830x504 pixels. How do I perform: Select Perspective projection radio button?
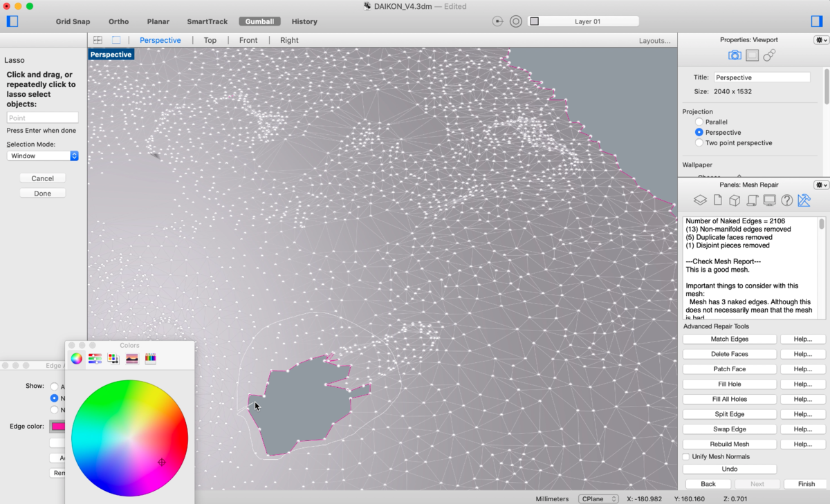point(699,132)
